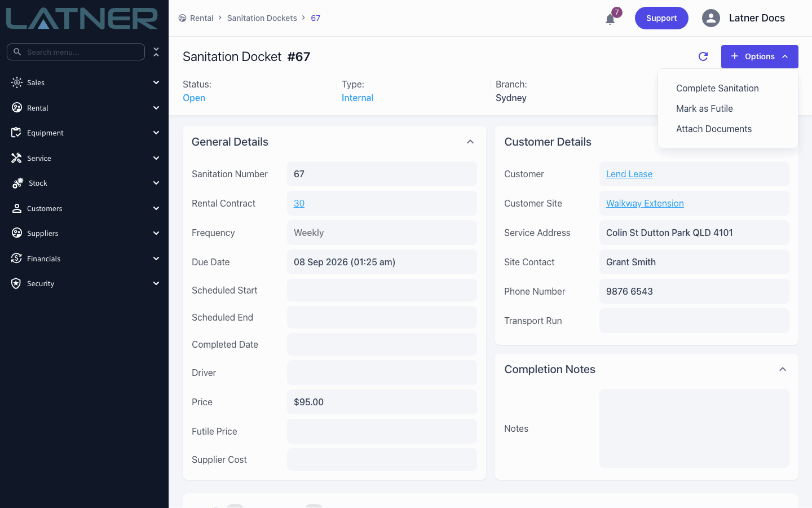The width and height of the screenshot is (812, 508).
Task: Click breadcrumb docket number 67
Action: [316, 18]
